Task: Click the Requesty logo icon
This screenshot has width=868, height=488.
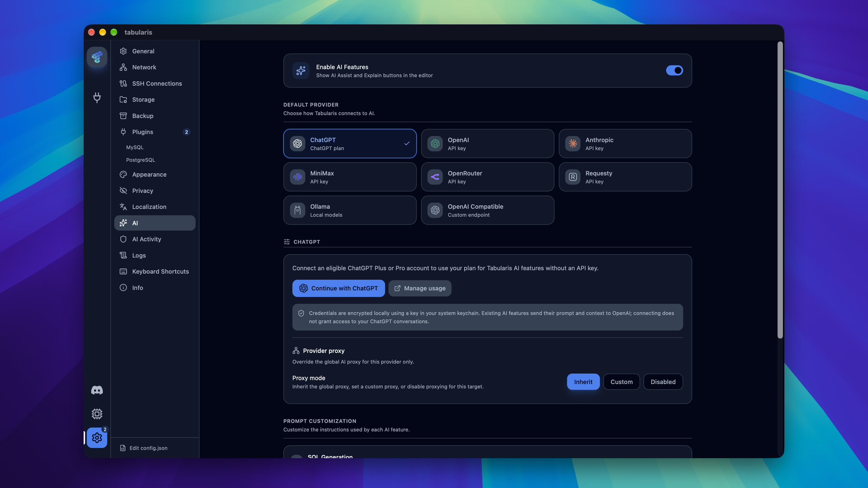Action: click(573, 177)
